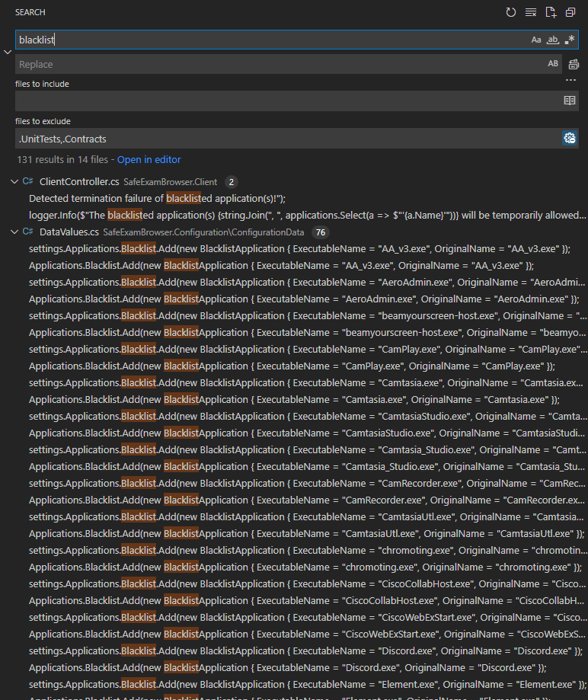Open settings.Applications chromoting.exe result
This screenshot has width=588, height=700.
point(308,550)
